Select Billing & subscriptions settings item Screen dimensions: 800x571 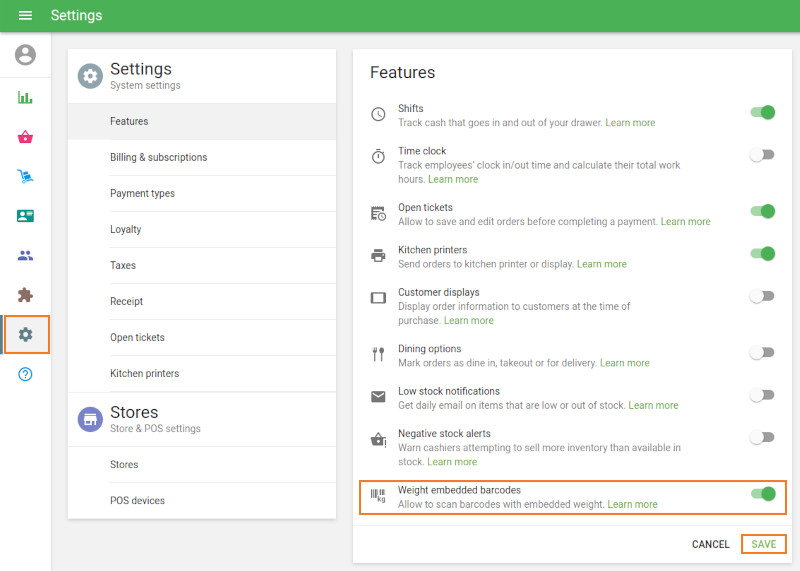pyautogui.click(x=158, y=157)
